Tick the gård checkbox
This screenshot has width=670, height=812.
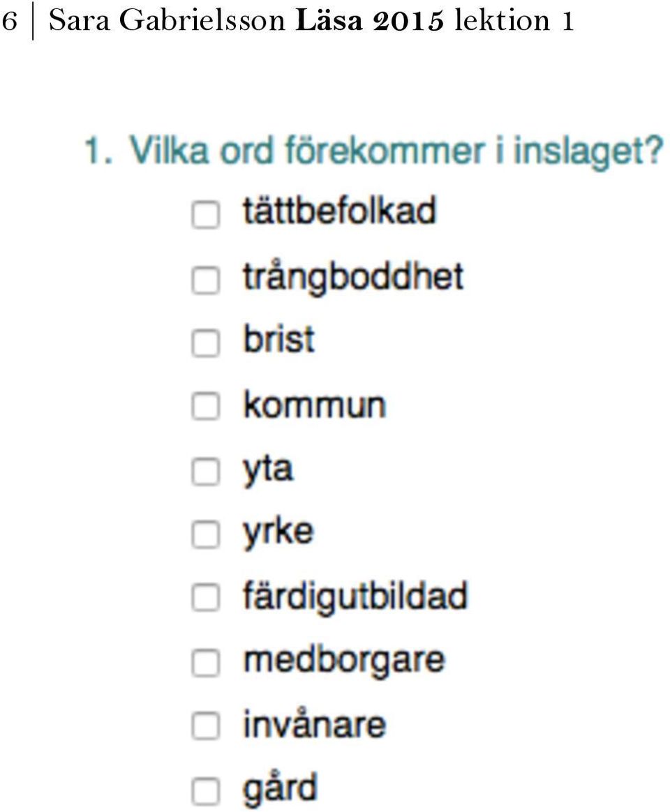pos(206,791)
